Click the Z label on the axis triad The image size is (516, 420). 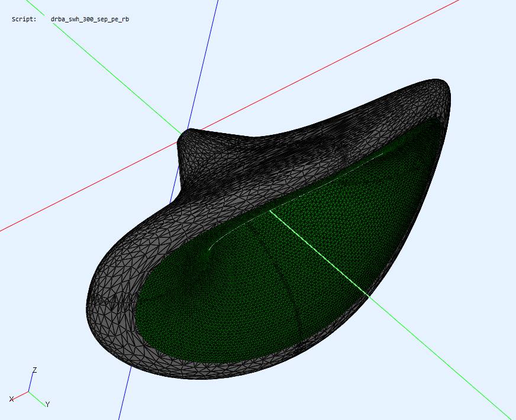34,370
